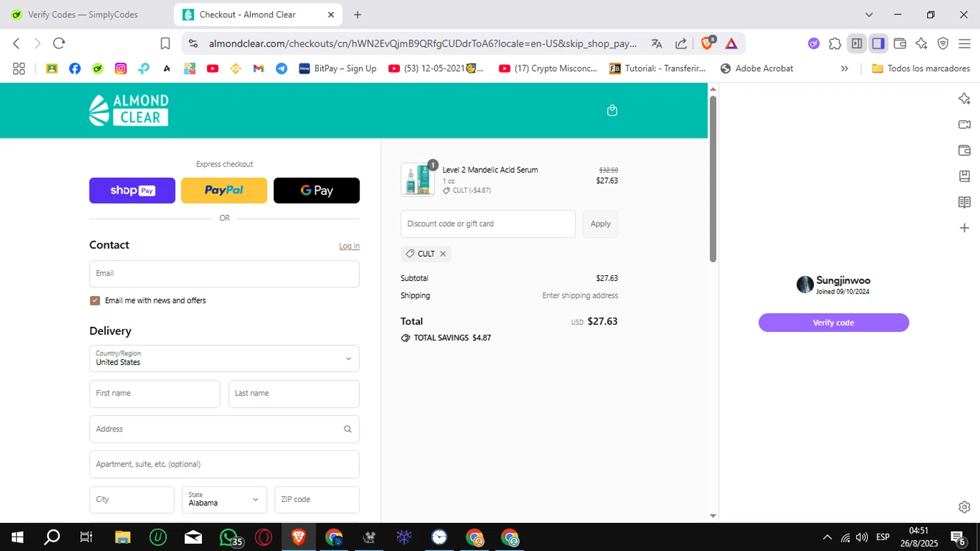Pay with Shop Pay button
Viewport: 980px width, 551px height.
pos(132,191)
